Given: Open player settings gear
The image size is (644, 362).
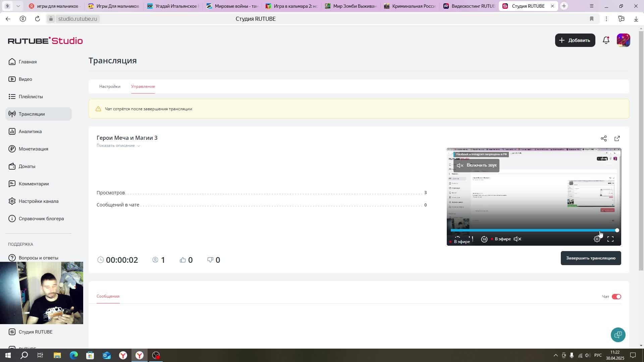Looking at the screenshot, I should (x=597, y=239).
